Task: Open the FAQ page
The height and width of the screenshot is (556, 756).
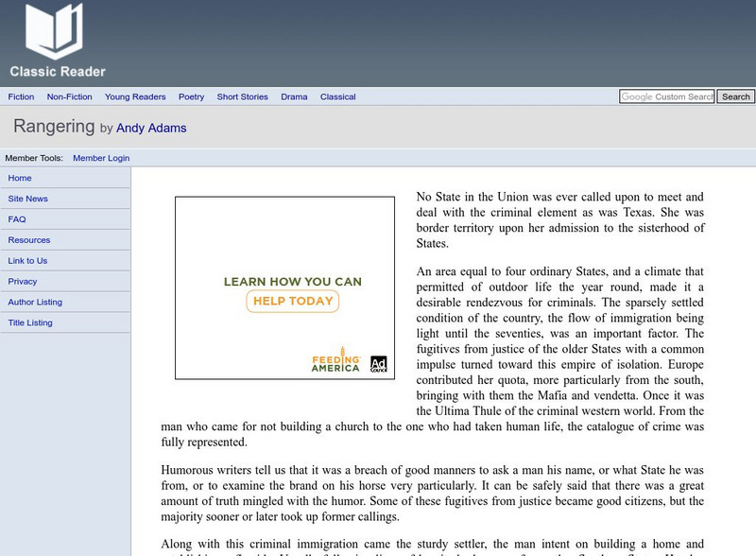Action: click(17, 219)
